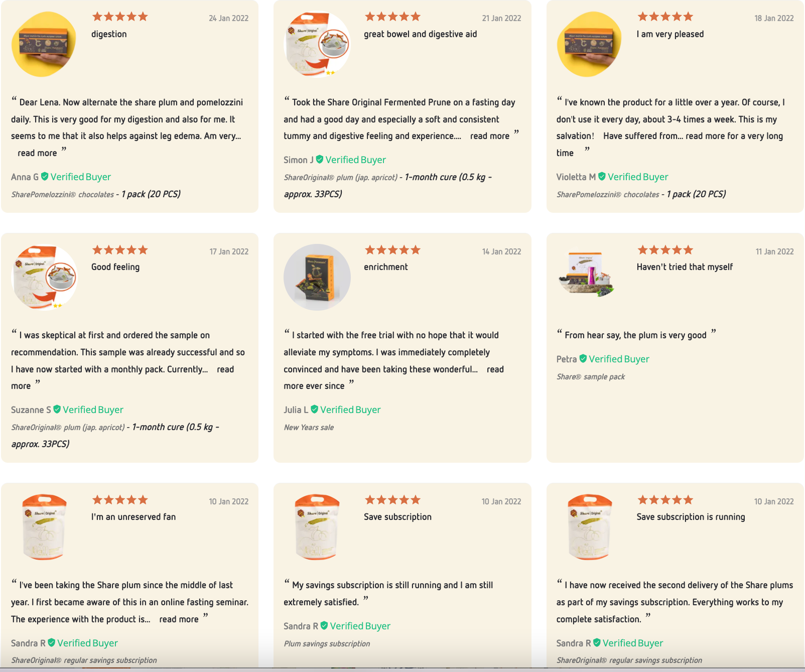Screen dimensions: 805x672
Task: Click star rating on enrichment review
Action: [392, 250]
